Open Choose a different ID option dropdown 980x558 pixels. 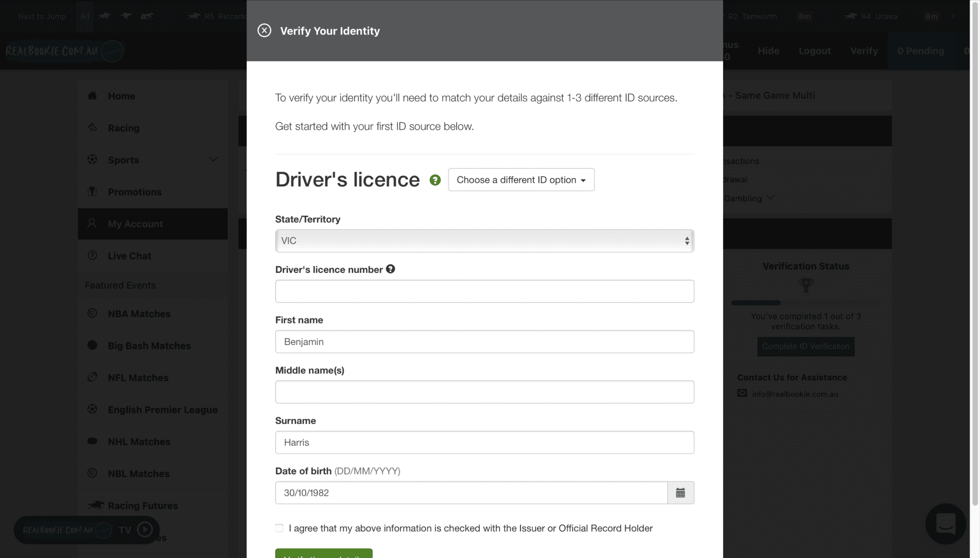tap(521, 179)
